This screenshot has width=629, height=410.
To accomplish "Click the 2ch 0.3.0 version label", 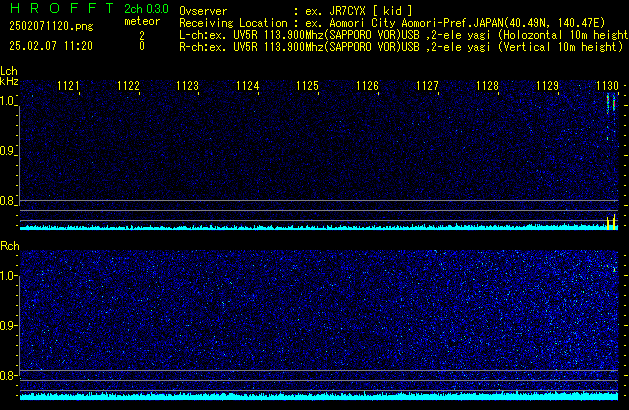I will tap(146, 9).
